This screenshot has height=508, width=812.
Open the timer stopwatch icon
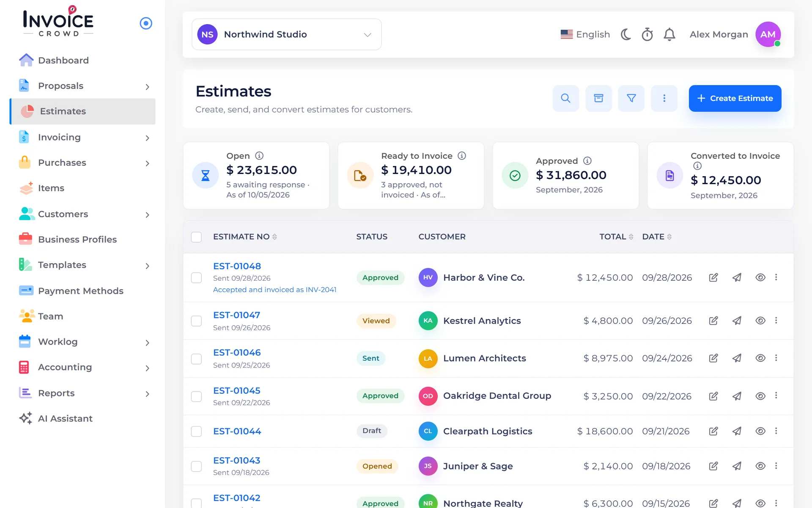(x=647, y=34)
